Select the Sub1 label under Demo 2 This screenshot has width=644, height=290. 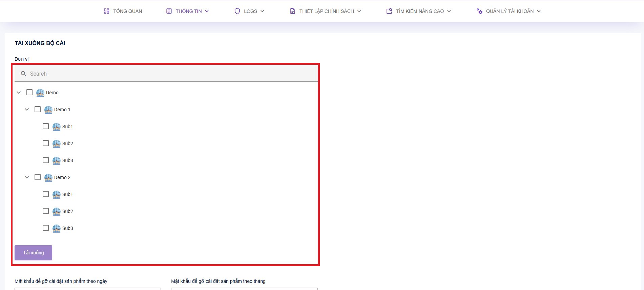pos(67,194)
